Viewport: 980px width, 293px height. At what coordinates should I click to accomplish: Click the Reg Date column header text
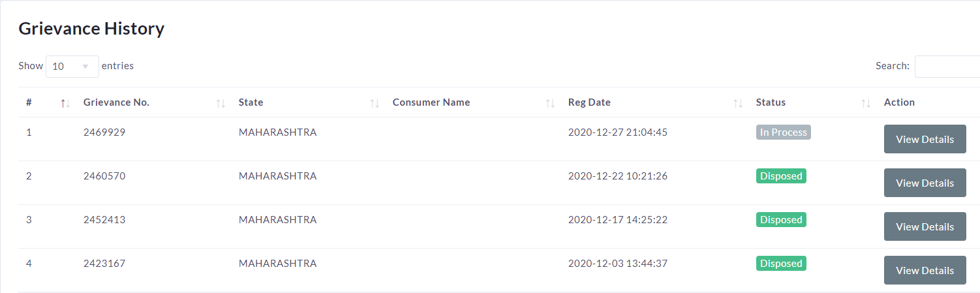(x=589, y=102)
